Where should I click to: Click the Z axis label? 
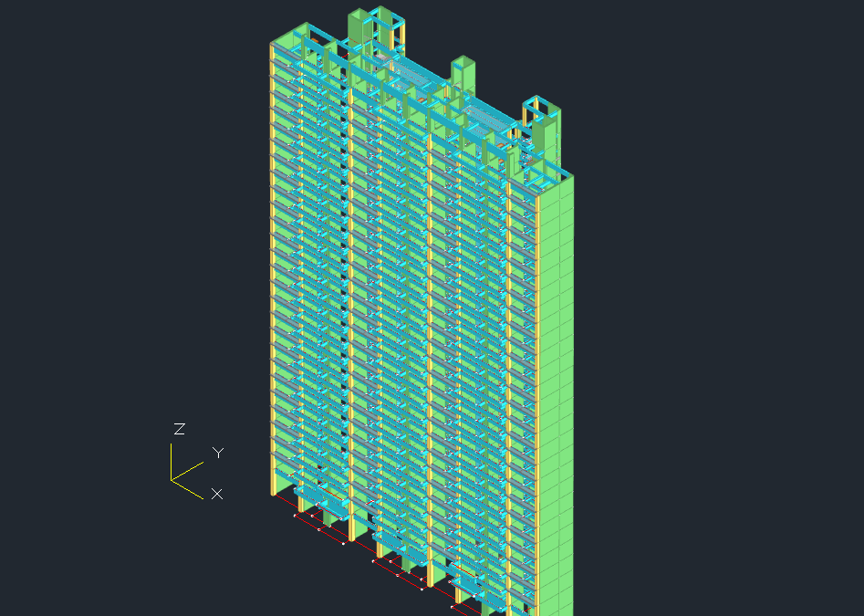(180, 429)
